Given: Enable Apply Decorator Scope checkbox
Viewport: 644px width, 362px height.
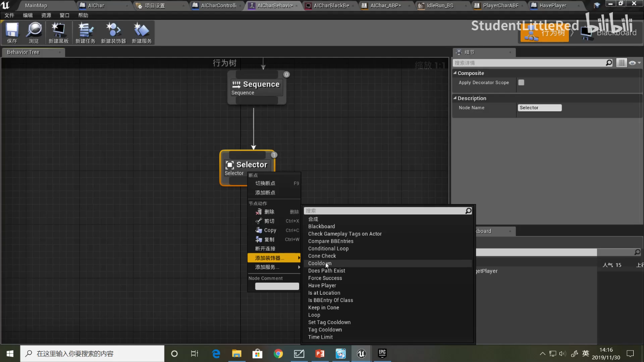Looking at the screenshot, I should click(x=521, y=82).
